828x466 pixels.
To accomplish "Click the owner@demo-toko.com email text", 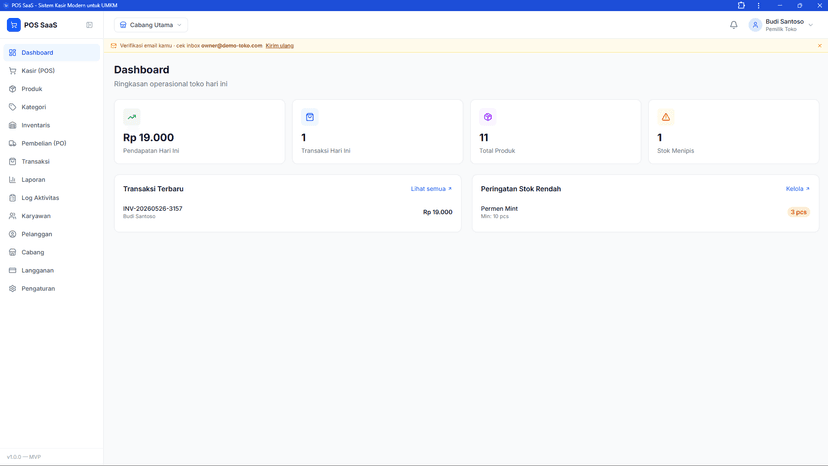I will [x=231, y=45].
